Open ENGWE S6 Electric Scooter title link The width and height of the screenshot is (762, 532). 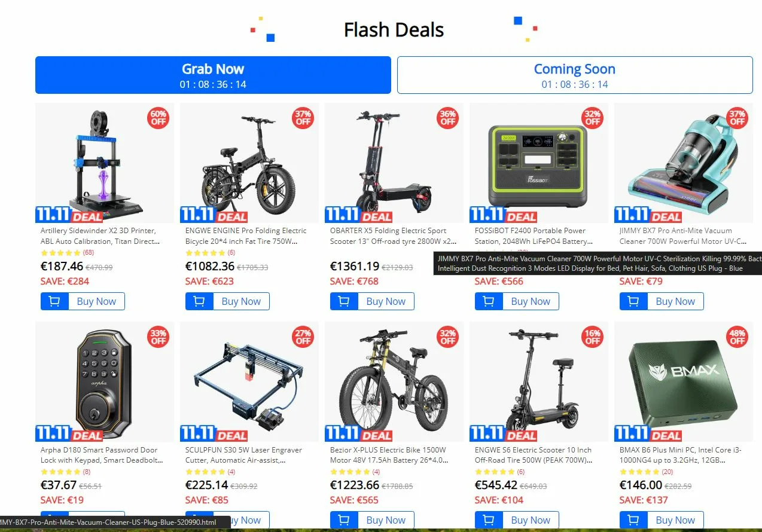point(534,455)
